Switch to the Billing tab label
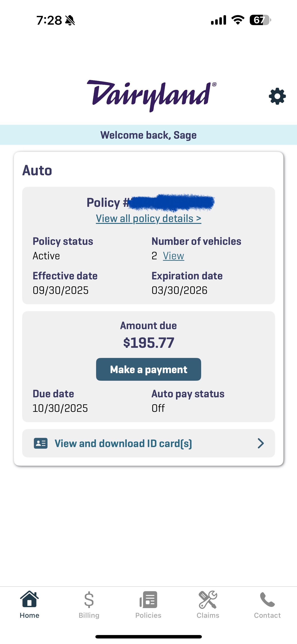The height and width of the screenshot is (644, 297). pyautogui.click(x=89, y=615)
